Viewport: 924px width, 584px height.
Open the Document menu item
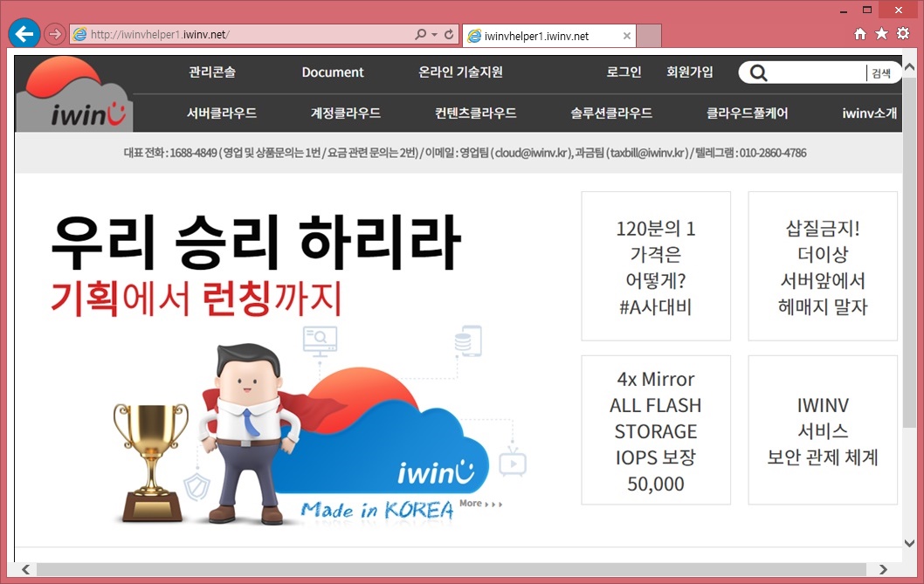point(333,72)
